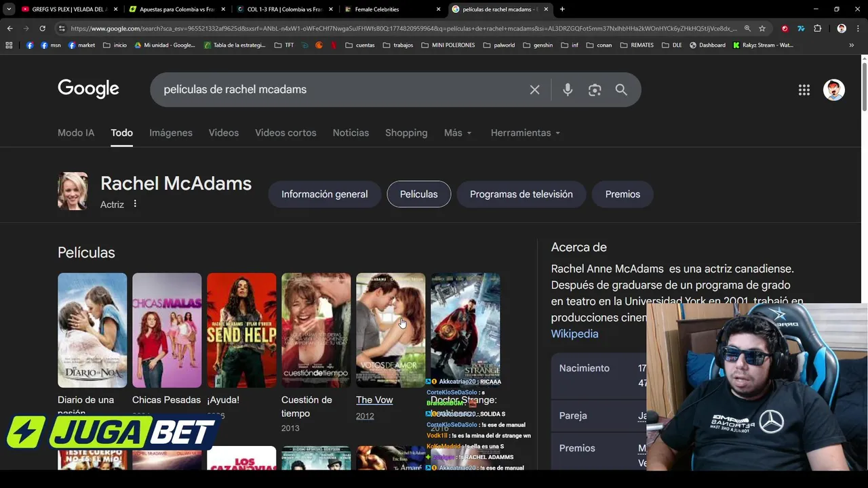Click the Programas de televisión chip
The image size is (868, 488).
click(x=521, y=194)
